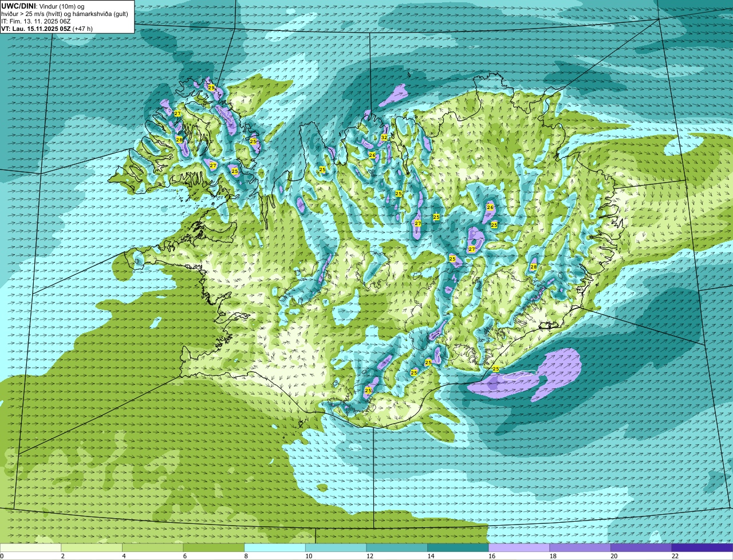Click the 0–2 m/s pale yellow legend swatch
733x560 pixels.
(30, 547)
